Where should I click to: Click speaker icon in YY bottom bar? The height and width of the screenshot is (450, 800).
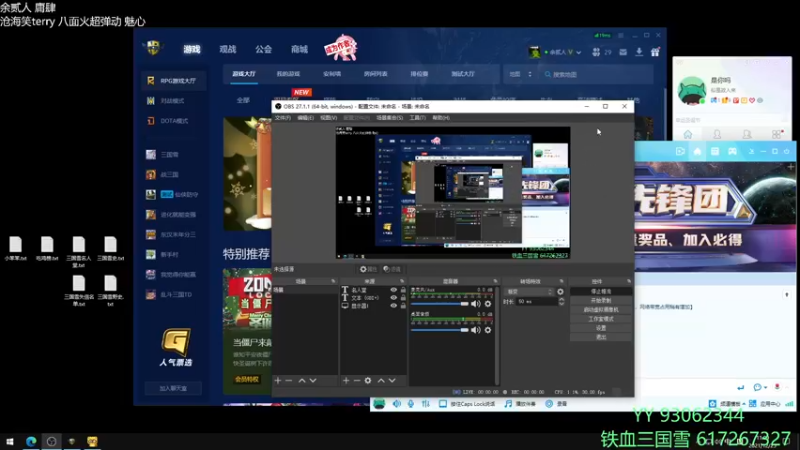coord(397,404)
